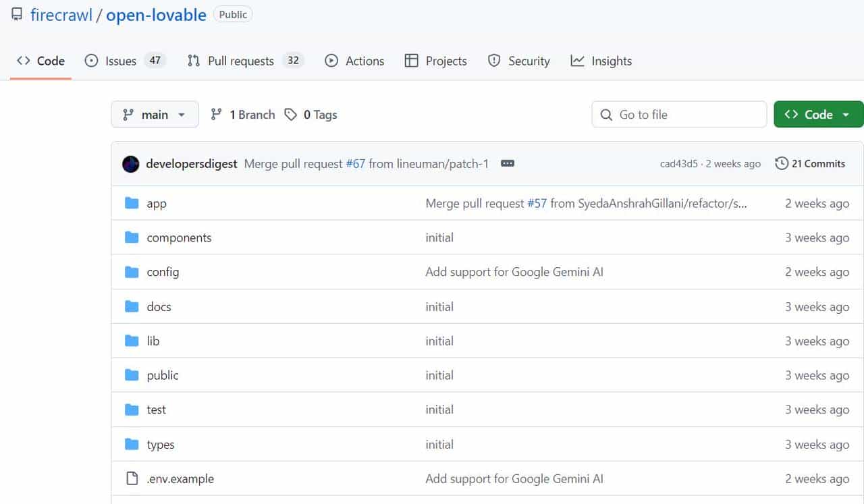Screen dimensions: 864x504
Task: Open the app folder icon
Action: point(132,203)
